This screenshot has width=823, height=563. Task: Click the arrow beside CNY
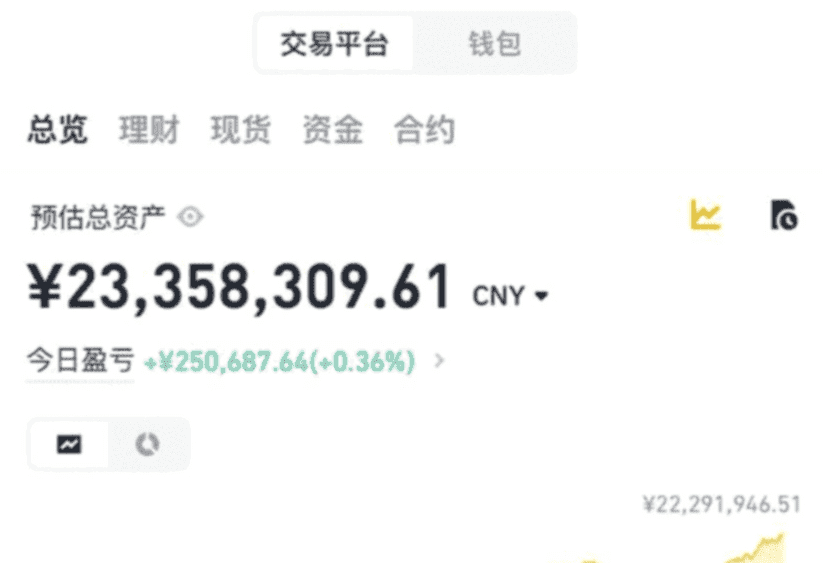pos(541,296)
